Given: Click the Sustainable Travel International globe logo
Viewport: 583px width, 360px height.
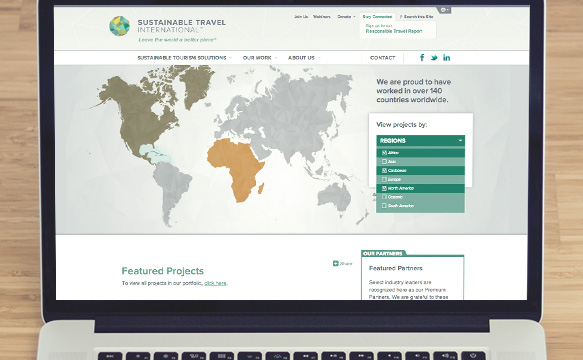Looking at the screenshot, I should pos(119,26).
